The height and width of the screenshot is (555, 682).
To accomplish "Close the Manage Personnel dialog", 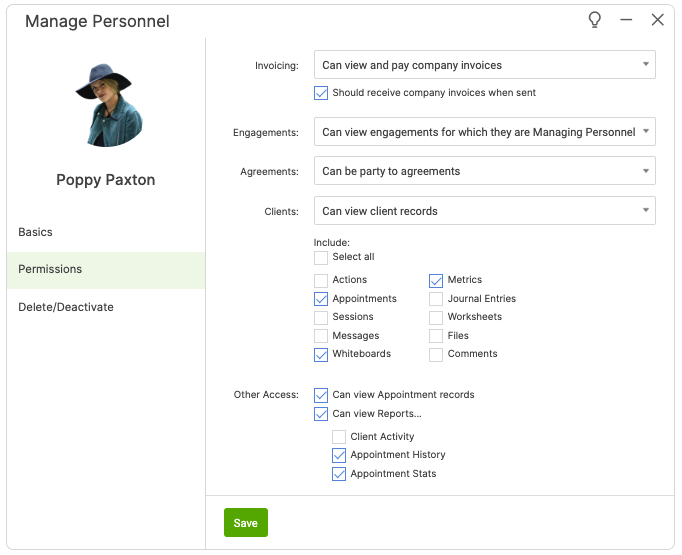I will point(657,20).
